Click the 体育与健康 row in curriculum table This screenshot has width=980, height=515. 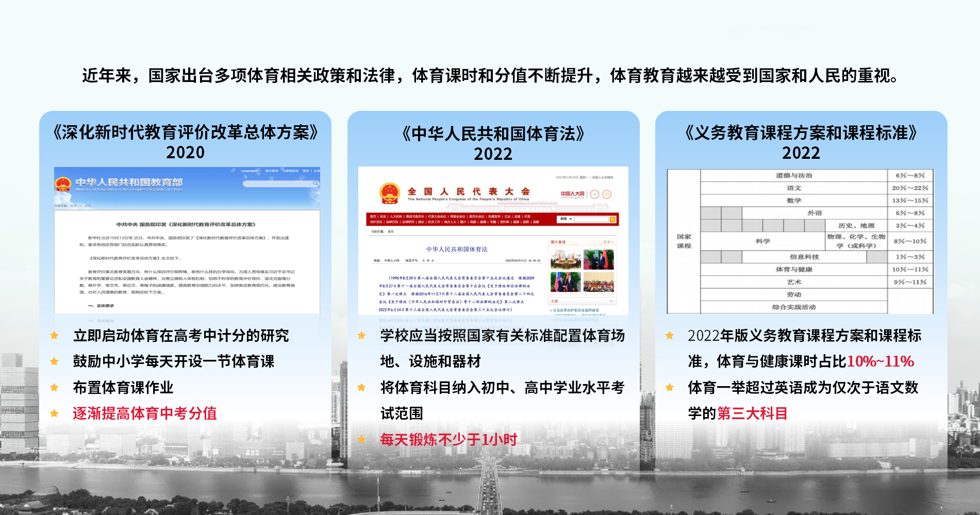click(793, 270)
